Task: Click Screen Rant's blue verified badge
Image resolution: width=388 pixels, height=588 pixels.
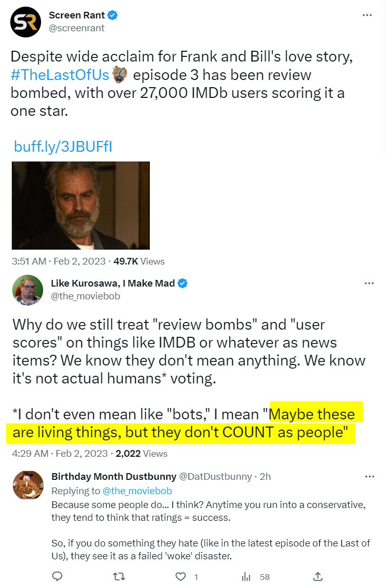Action: coord(113,15)
